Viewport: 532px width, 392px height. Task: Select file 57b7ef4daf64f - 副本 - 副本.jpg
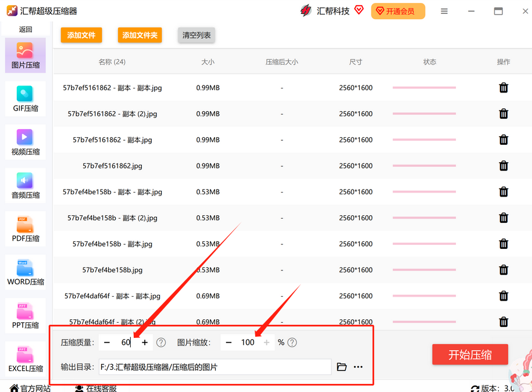112,296
